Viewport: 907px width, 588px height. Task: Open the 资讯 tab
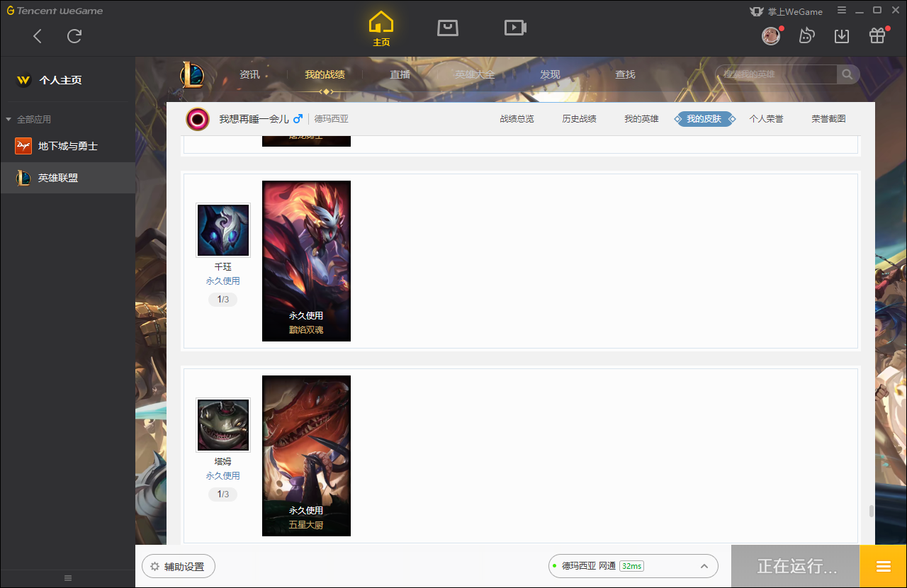click(x=249, y=74)
